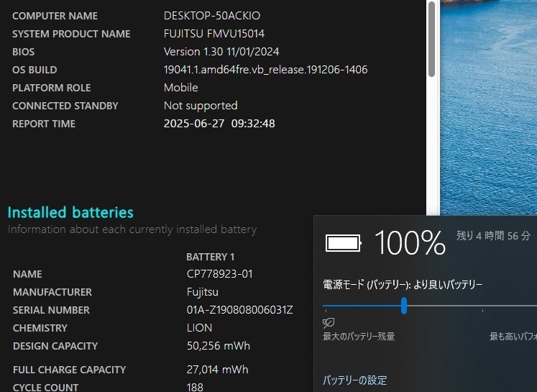Click computer name DESKTOP-50ACKIO
This screenshot has width=537, height=392.
point(212,16)
